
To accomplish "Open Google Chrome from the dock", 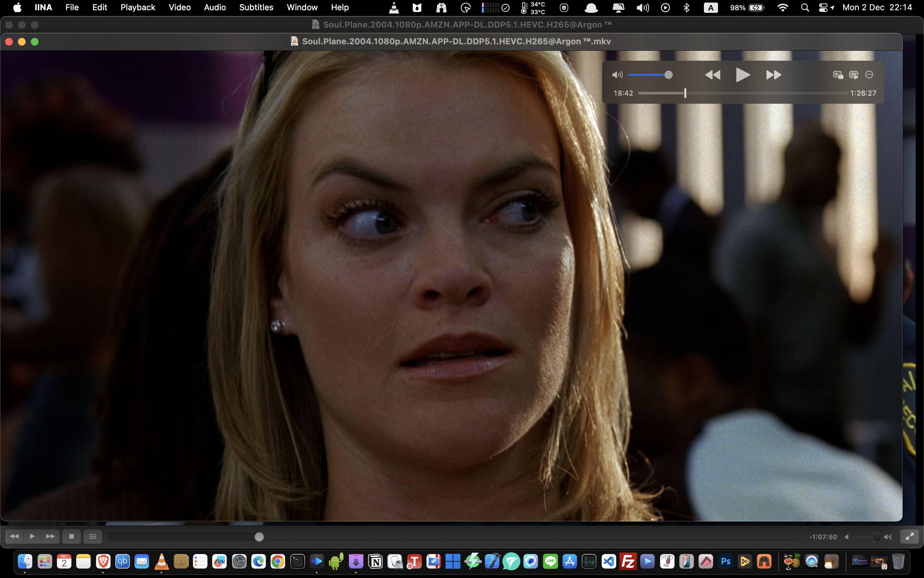I will (278, 561).
